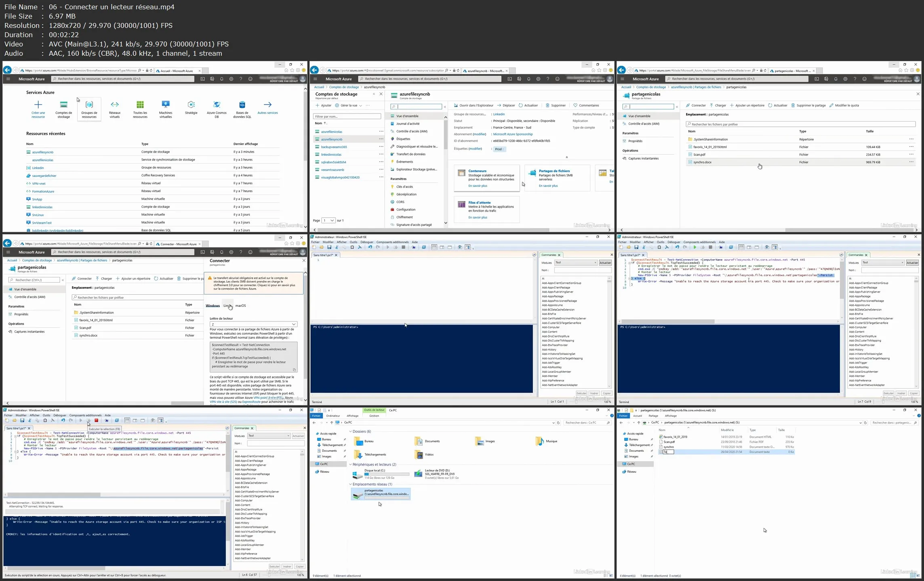Open the Bureau folder in Ce PC window
The image size is (924, 581).
tap(364, 441)
